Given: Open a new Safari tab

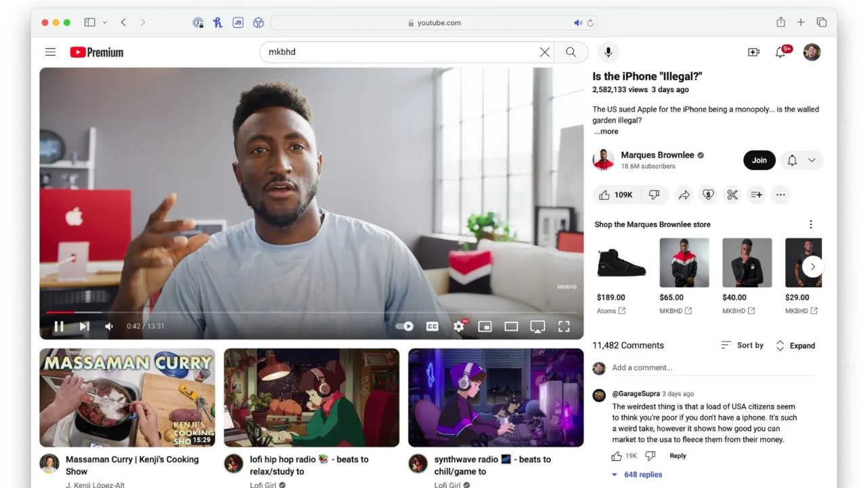Looking at the screenshot, I should pos(801,22).
